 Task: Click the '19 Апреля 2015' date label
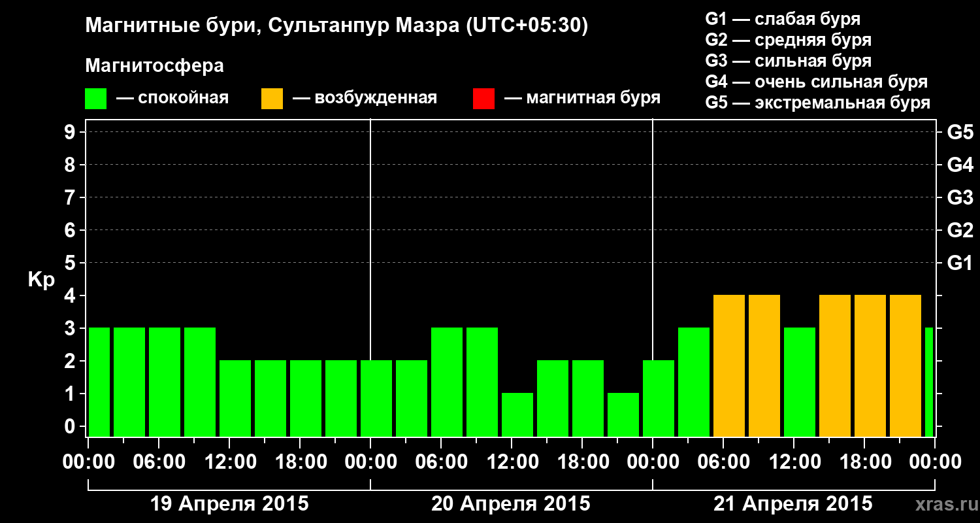[230, 504]
